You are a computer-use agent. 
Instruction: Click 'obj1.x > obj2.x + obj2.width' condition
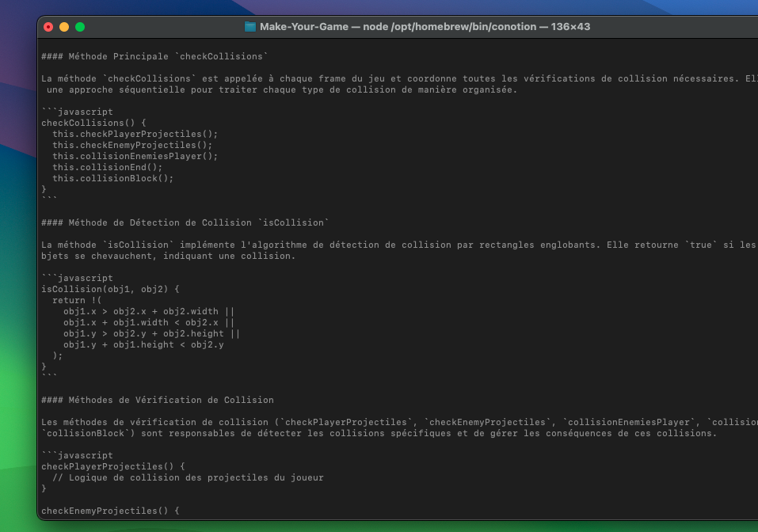148,311
